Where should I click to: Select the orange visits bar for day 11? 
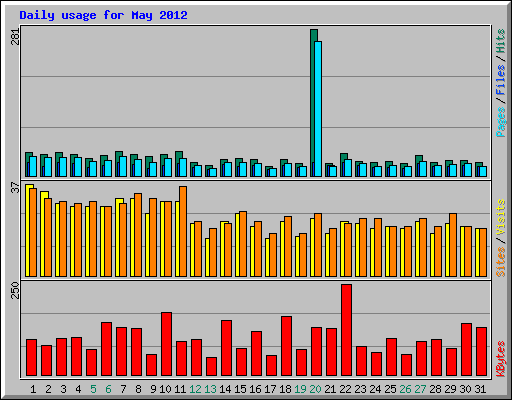click(183, 231)
